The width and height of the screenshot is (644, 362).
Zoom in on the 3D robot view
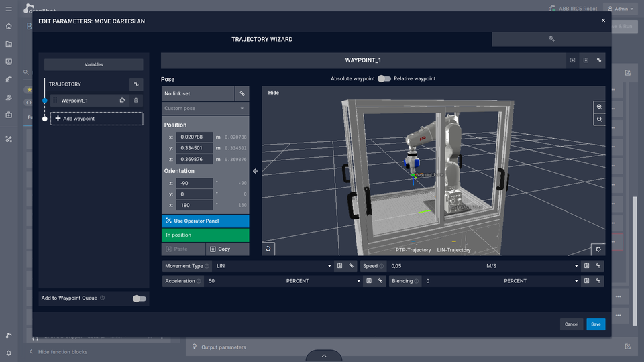coord(599,107)
